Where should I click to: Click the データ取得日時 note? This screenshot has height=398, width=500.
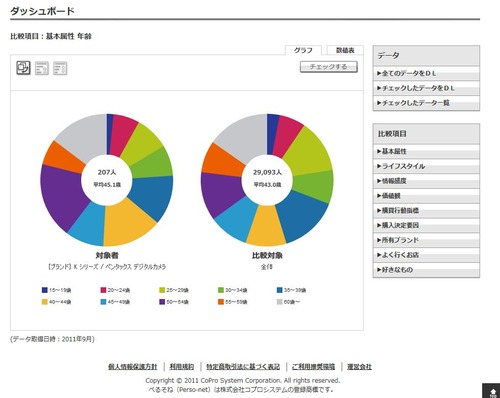point(52,339)
